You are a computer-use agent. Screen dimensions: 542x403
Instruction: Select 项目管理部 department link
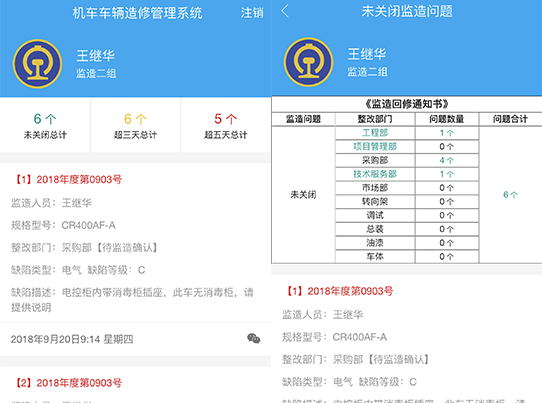375,147
